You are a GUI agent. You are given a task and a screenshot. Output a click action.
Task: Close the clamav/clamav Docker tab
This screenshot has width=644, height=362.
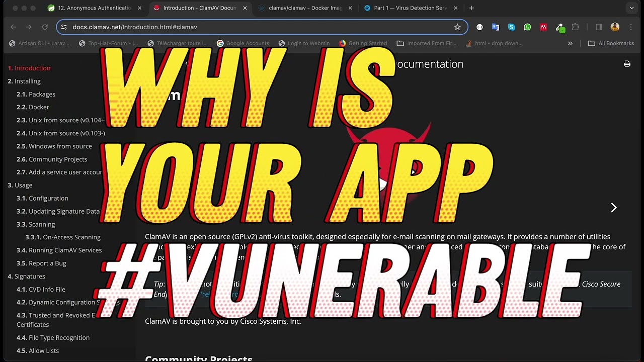point(350,8)
